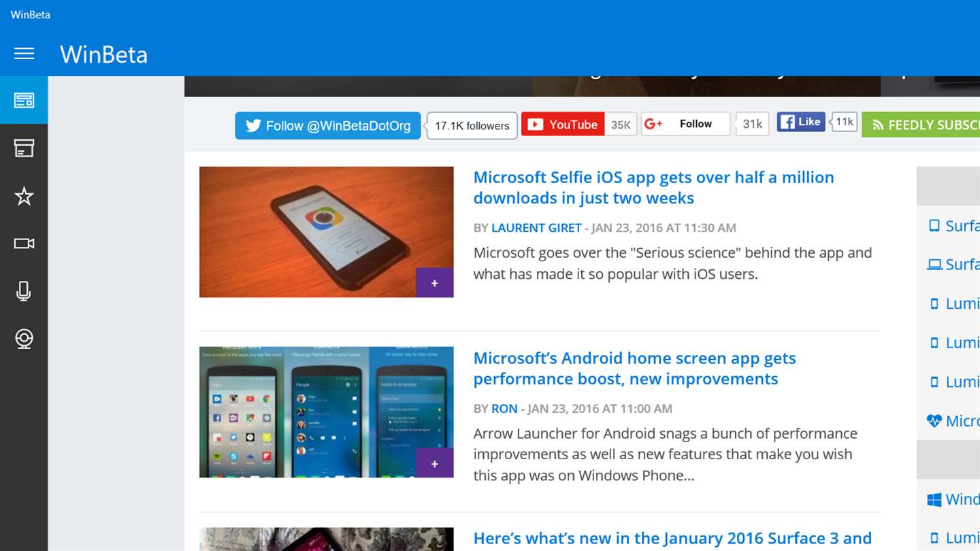Open the webcam sidebar icon
Image resolution: width=980 pixels, height=551 pixels.
[x=24, y=339]
